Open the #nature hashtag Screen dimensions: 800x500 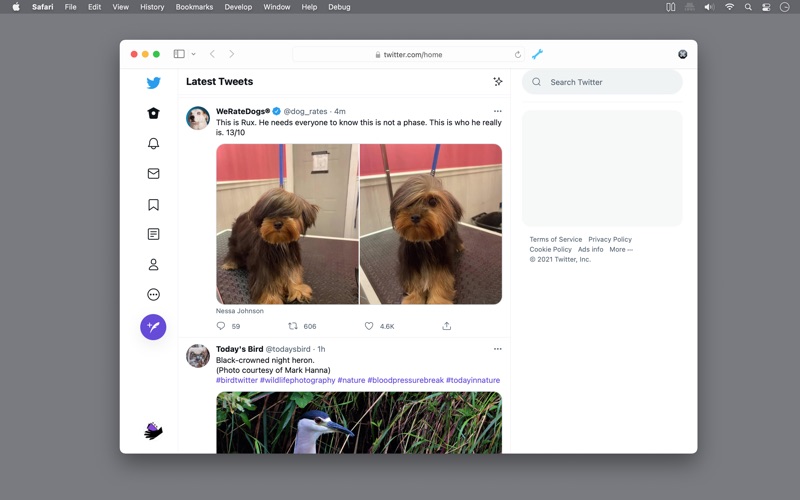coord(352,380)
